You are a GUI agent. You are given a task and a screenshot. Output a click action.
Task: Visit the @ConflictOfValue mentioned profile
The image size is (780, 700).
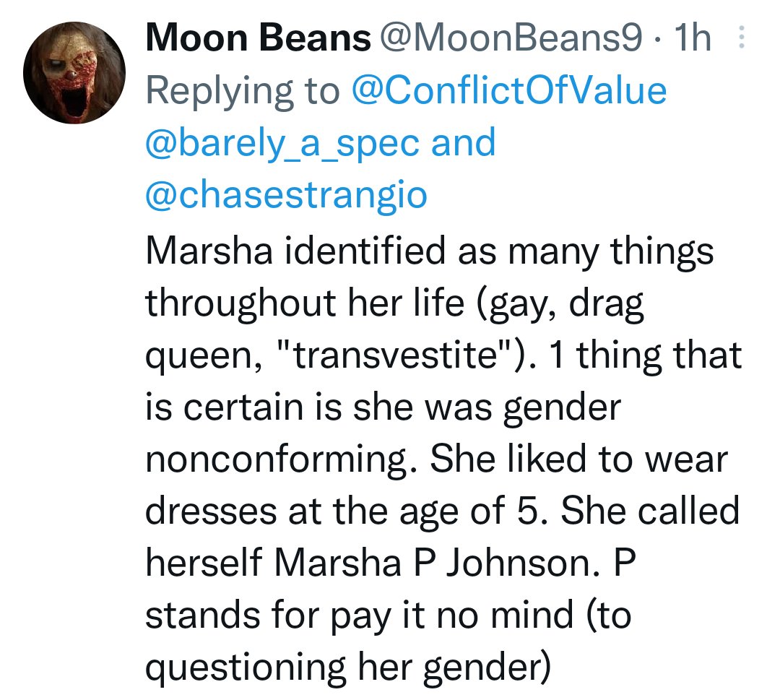coord(509,90)
